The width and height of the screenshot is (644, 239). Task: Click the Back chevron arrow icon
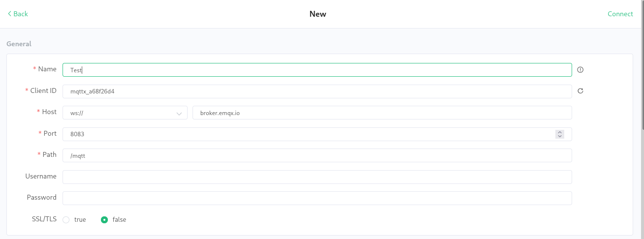9,14
